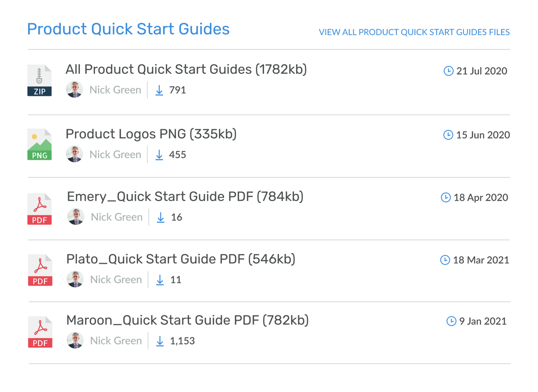The width and height of the screenshot is (538, 392).
Task: Click download arrow for Plato guide
Action: click(160, 280)
